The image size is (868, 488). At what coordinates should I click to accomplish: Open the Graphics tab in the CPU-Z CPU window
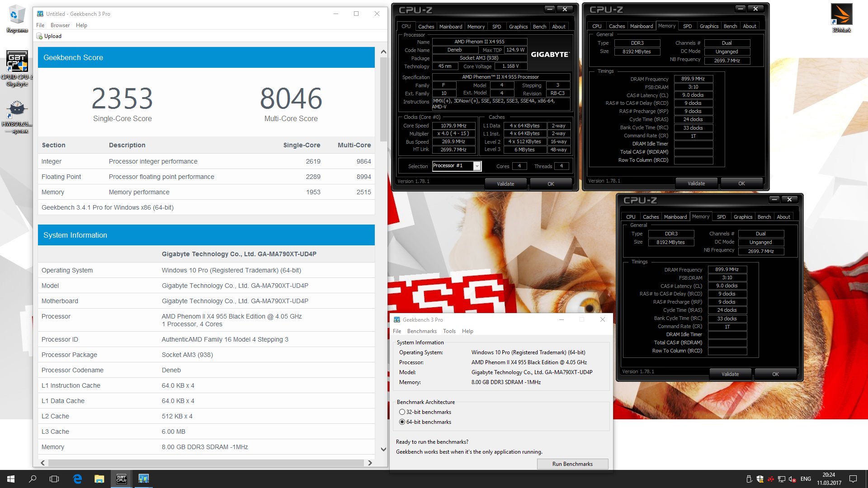(518, 27)
